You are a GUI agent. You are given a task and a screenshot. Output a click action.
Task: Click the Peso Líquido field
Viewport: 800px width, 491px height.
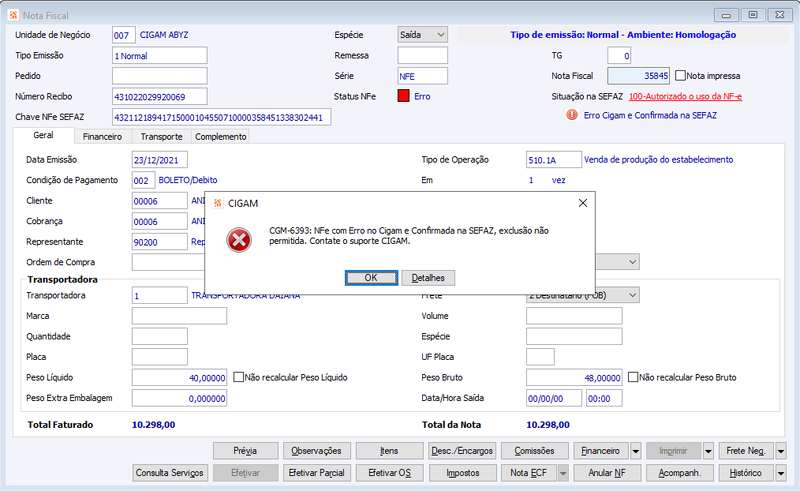point(180,378)
